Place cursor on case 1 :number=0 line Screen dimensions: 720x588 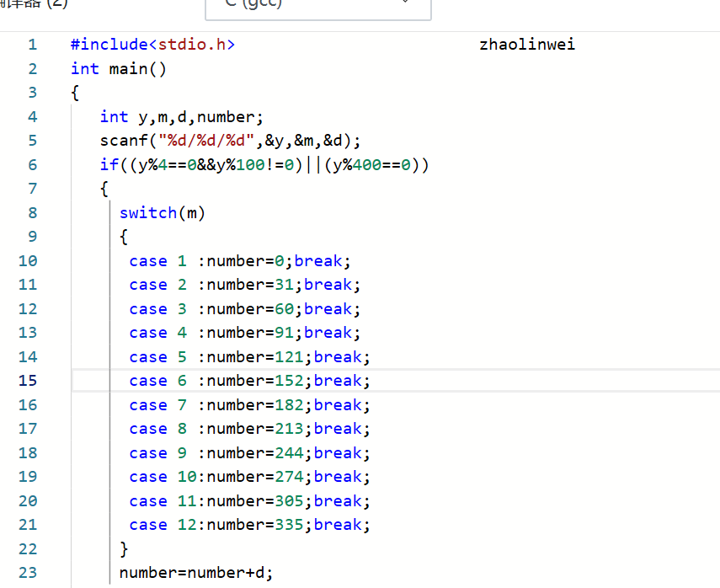[240, 261]
